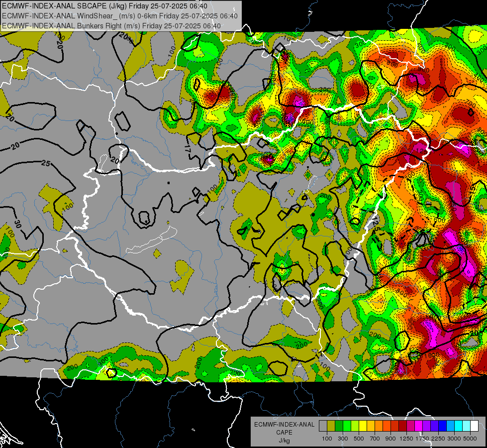Select the olive swatch in the CAPE legend
This screenshot has width=487, height=448.
pyautogui.click(x=331, y=426)
